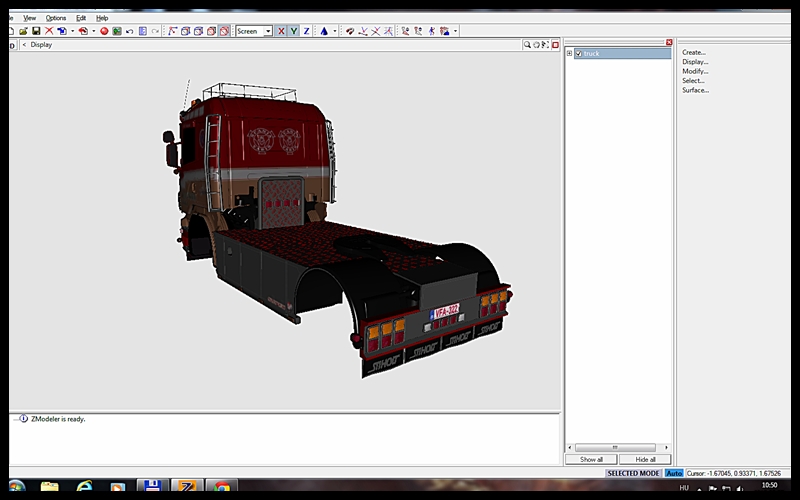Image resolution: width=800 pixels, height=500 pixels.
Task: Open the Help menu
Action: (x=102, y=18)
